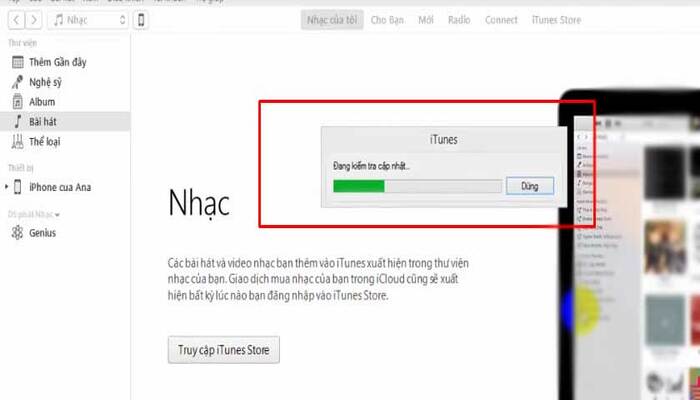Open the Connect tab

pyautogui.click(x=501, y=20)
